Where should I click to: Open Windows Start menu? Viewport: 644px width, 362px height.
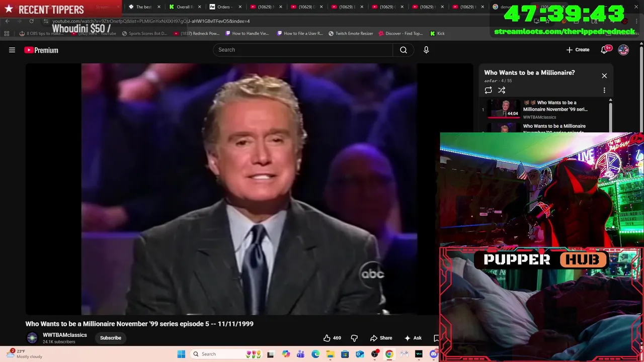coord(181,354)
